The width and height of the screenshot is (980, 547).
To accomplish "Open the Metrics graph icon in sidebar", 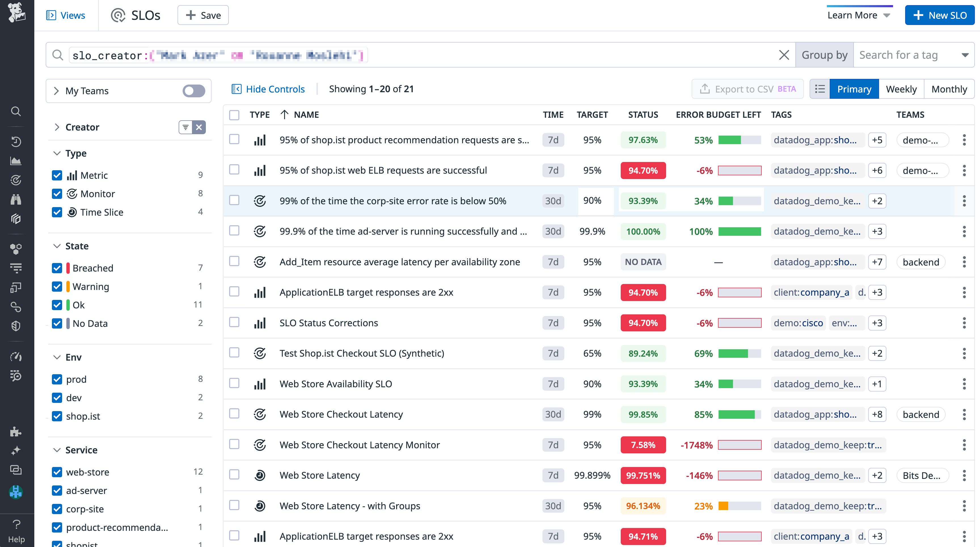I will pyautogui.click(x=16, y=160).
